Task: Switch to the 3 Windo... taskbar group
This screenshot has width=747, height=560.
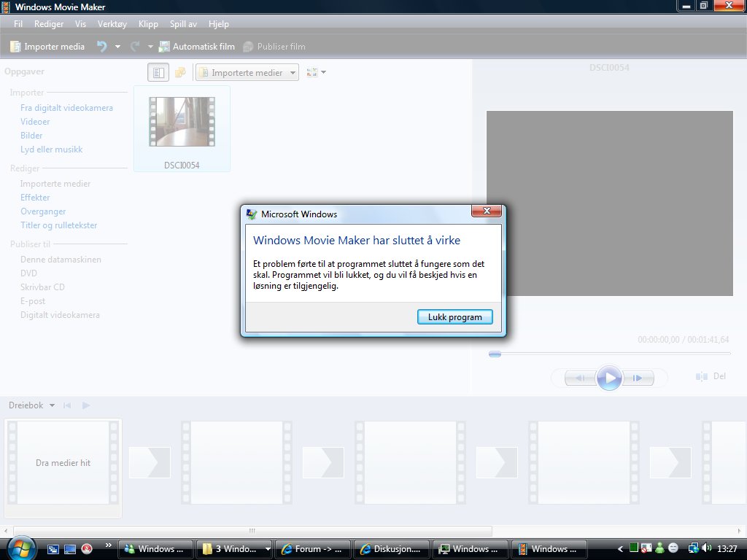Action: coord(233,549)
